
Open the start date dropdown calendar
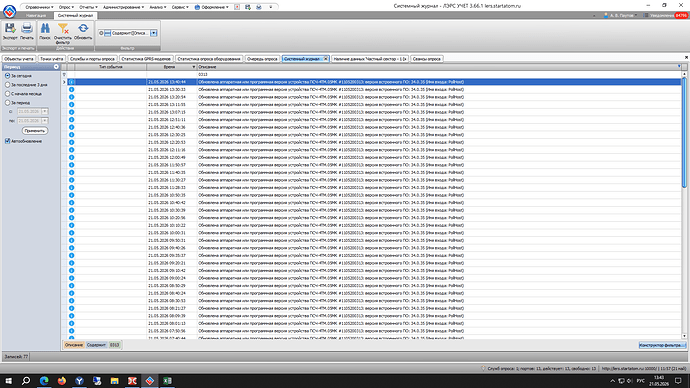pyautogui.click(x=44, y=111)
